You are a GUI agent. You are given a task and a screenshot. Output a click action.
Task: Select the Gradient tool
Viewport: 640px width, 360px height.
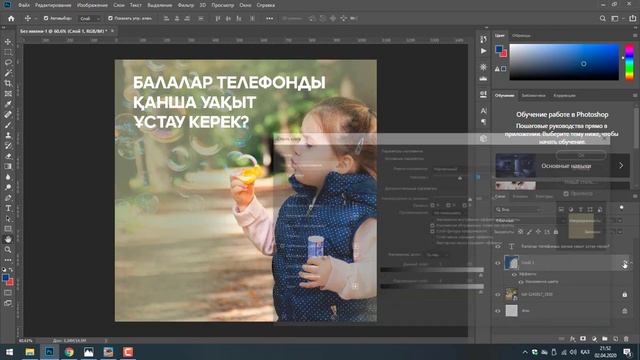(8, 167)
